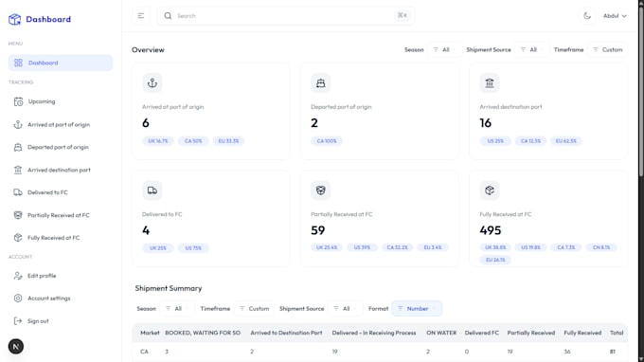The width and height of the screenshot is (644, 362).
Task: Click building icon on Arrived destination card
Action: tap(490, 83)
